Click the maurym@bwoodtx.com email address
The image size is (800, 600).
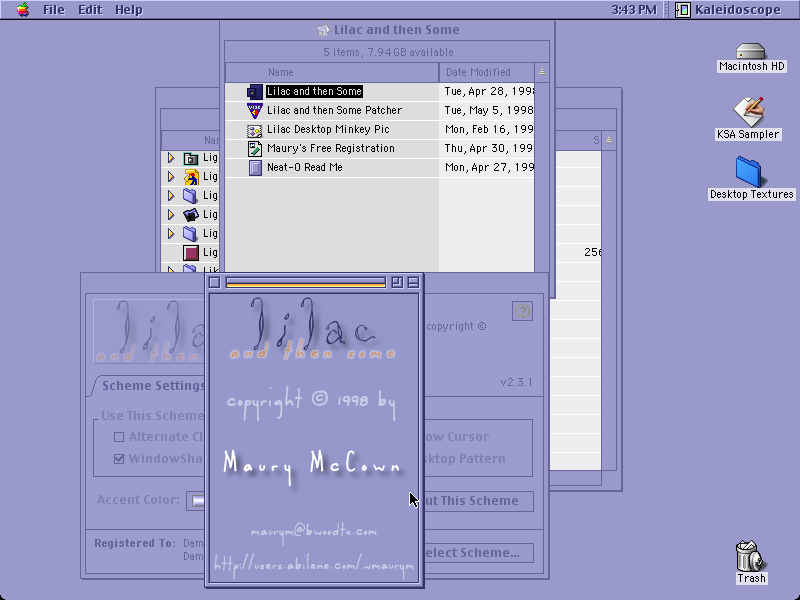tap(314, 532)
